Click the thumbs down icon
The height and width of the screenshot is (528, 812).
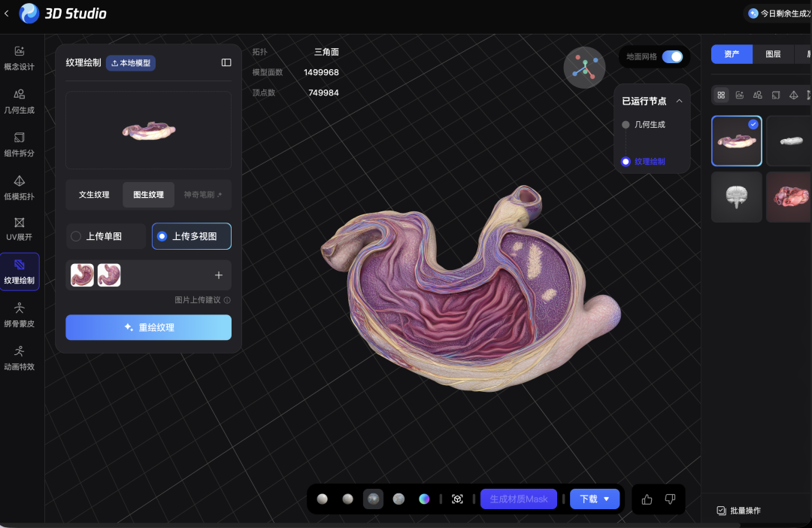coord(670,499)
